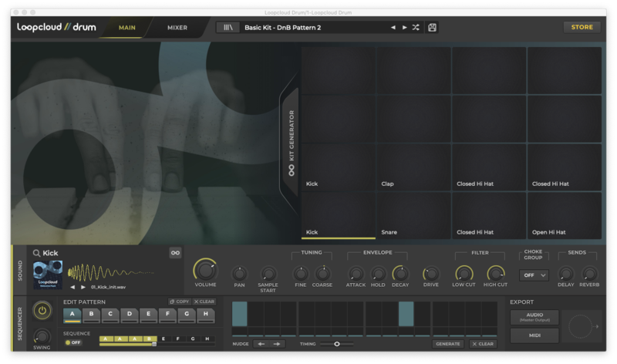Load next sample with right arrow
This screenshot has width=617, height=364.
tap(83, 287)
